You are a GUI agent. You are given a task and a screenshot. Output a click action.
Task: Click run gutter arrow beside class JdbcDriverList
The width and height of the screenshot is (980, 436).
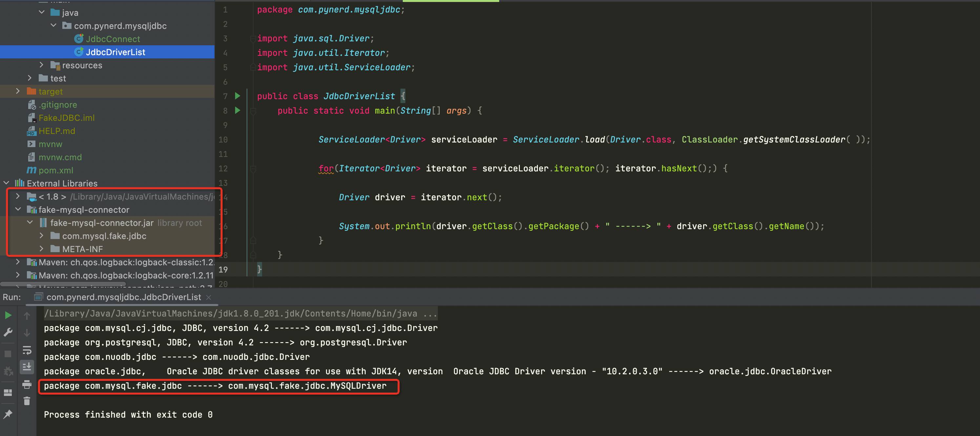[237, 96]
